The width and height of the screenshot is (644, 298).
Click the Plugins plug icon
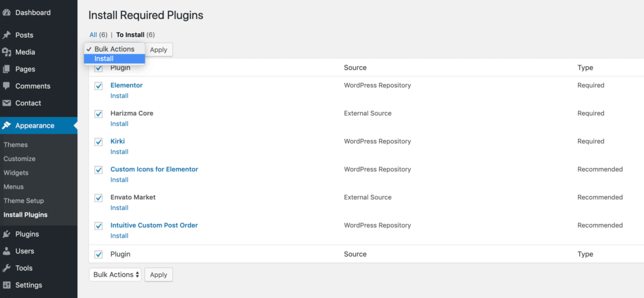6,234
